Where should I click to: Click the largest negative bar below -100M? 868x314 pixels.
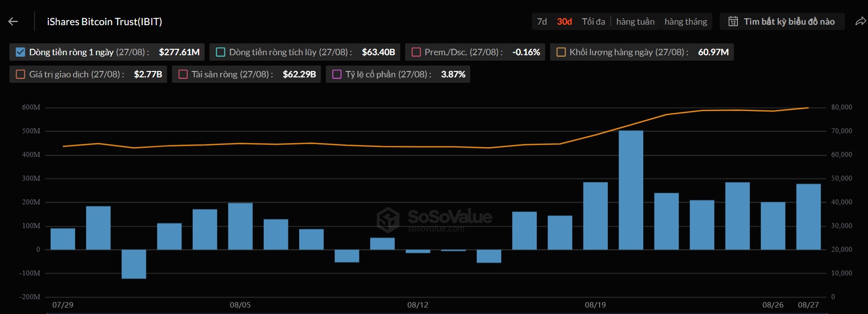(x=134, y=264)
